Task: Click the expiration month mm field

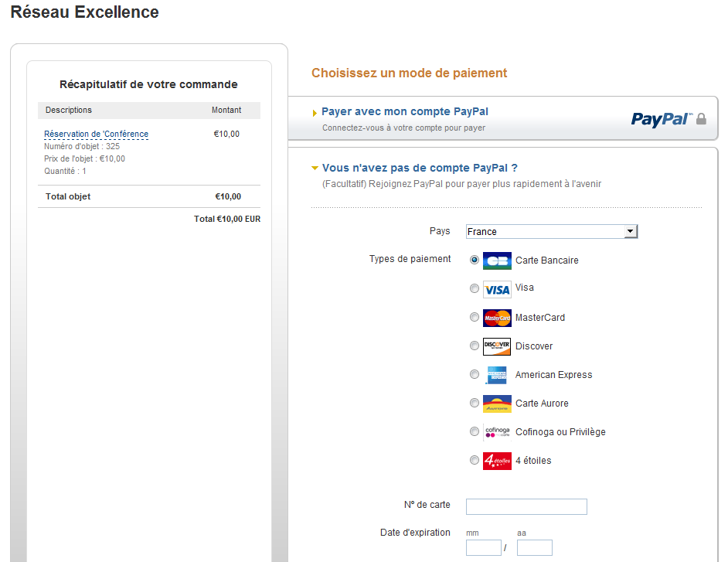Action: pos(484,547)
